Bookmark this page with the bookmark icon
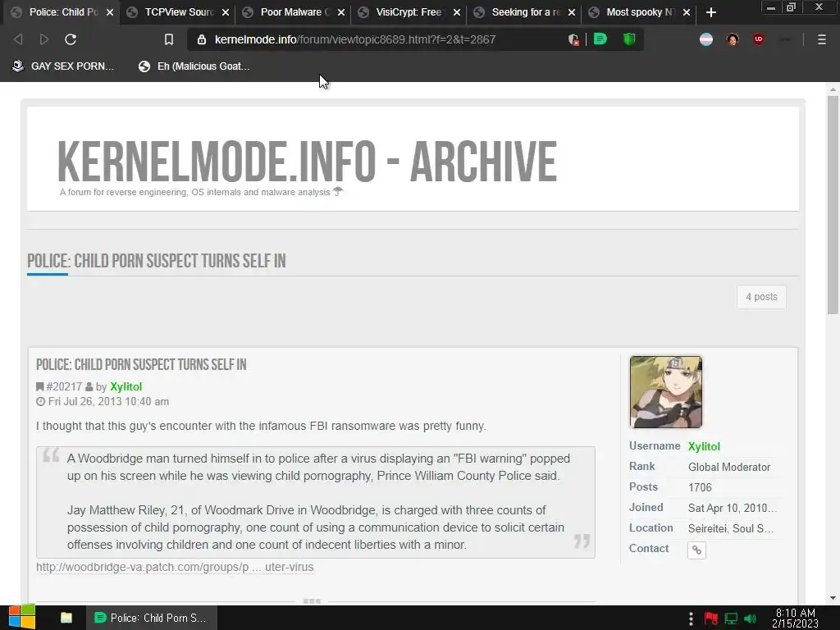840x630 pixels. (169, 39)
